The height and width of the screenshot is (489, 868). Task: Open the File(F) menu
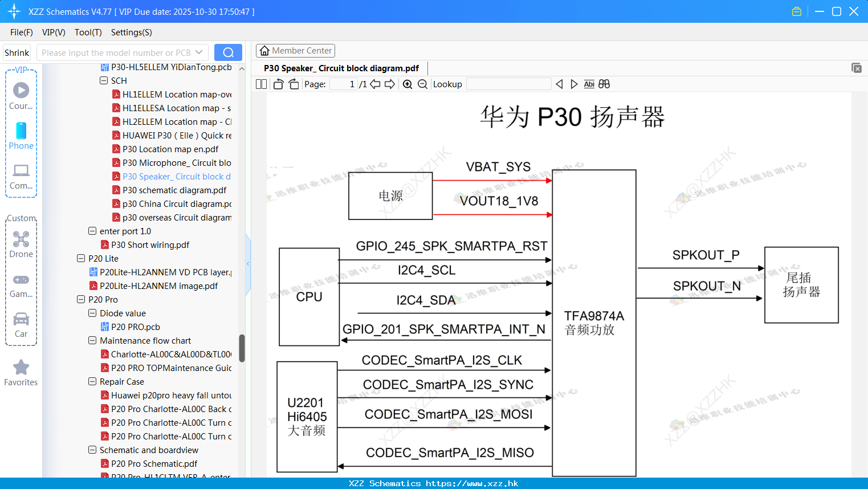(22, 32)
